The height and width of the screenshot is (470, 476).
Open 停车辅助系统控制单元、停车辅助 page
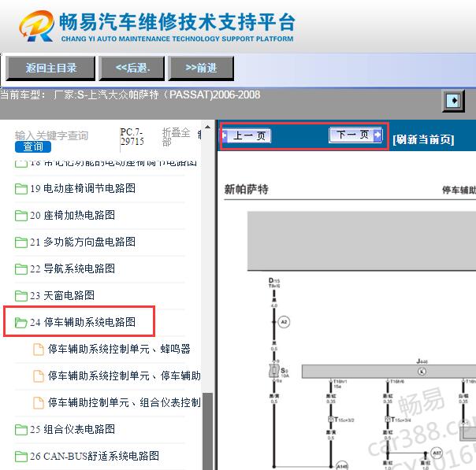[x=125, y=376]
